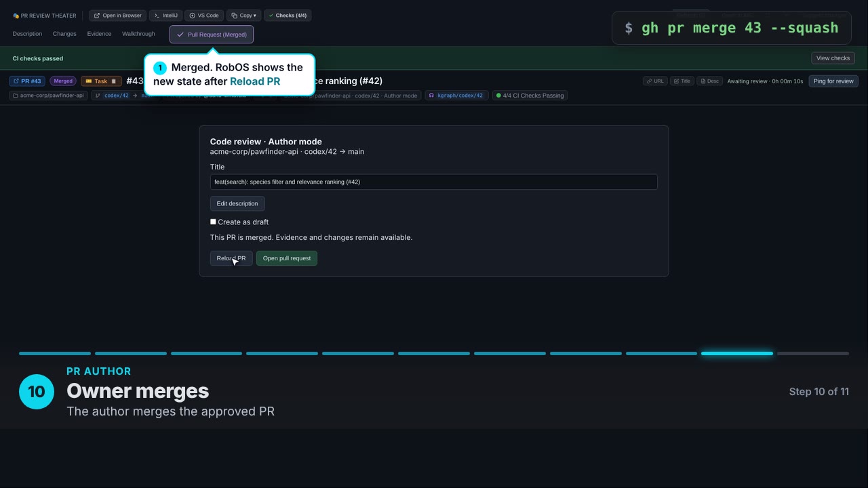Click the Desc copy button
868x488 pixels.
tap(709, 81)
